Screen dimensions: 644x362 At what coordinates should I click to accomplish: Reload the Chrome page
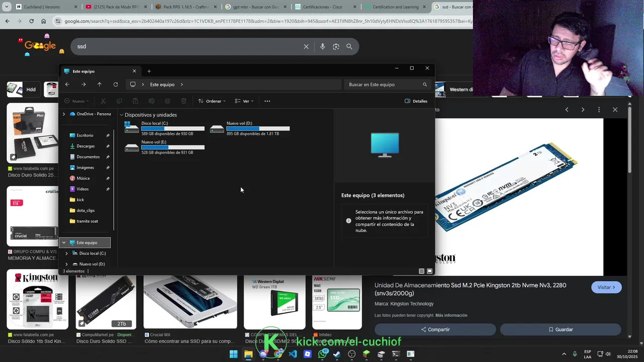[31, 21]
